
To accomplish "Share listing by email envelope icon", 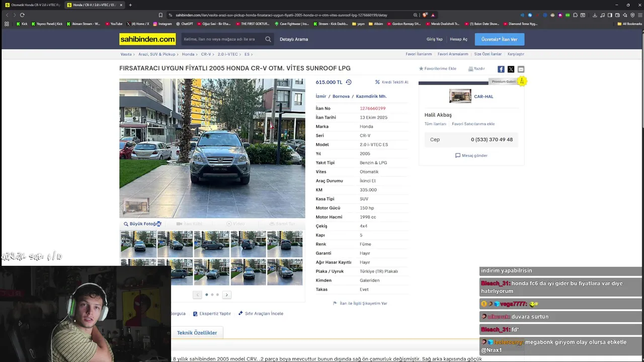I will (521, 69).
